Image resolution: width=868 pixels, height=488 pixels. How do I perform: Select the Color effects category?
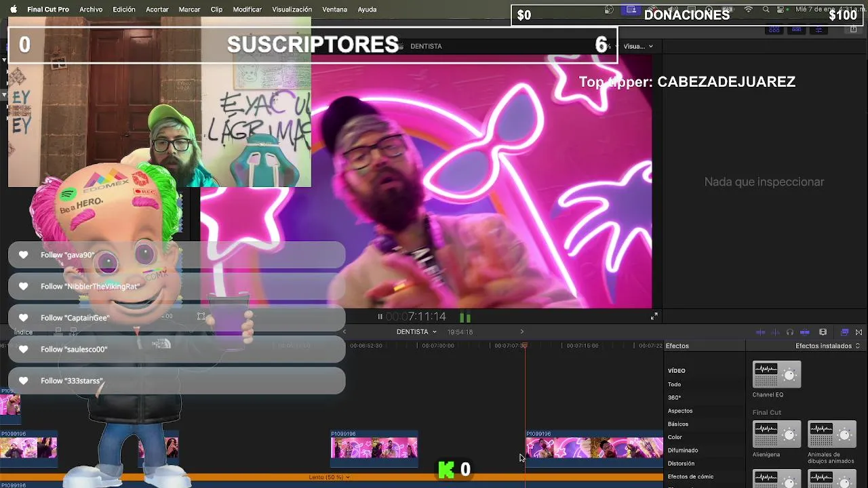click(x=675, y=437)
